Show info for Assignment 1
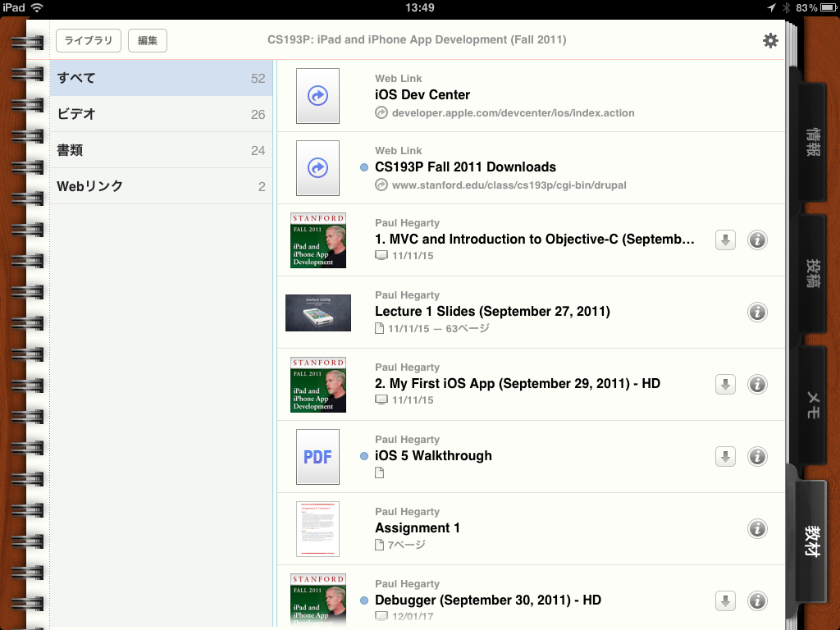This screenshot has height=630, width=840. 757,528
